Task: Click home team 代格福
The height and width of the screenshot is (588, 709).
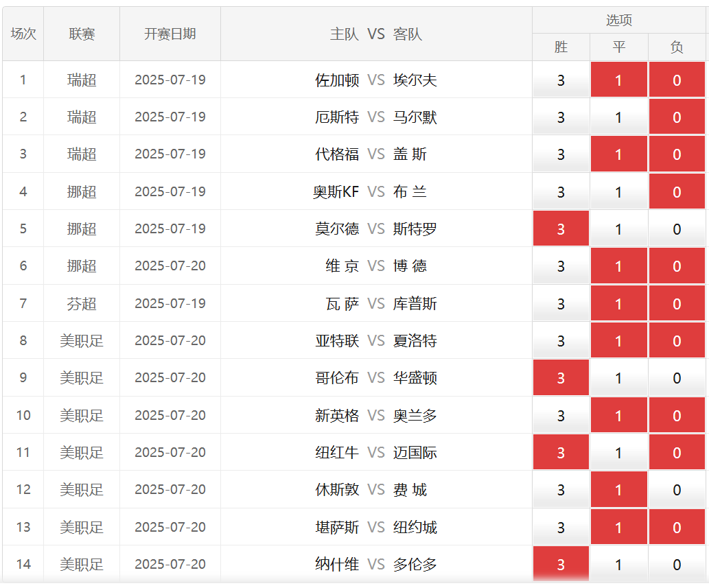Action: click(x=337, y=154)
